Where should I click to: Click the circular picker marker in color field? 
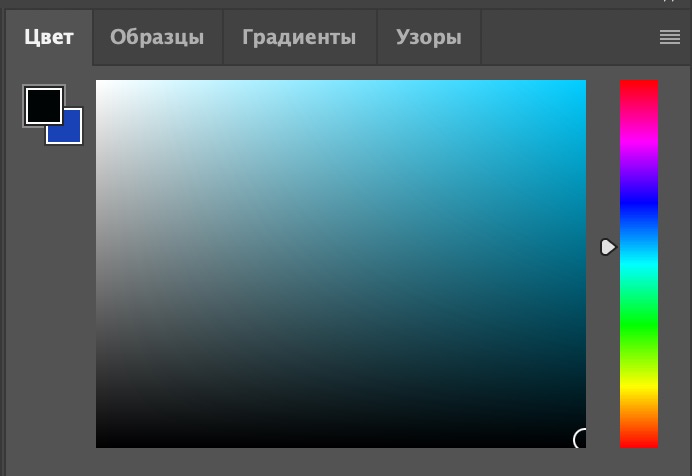point(580,439)
